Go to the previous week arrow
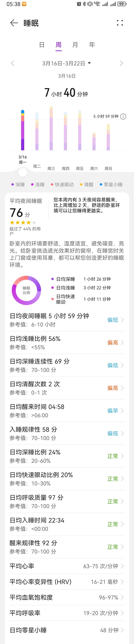The height and width of the screenshot is (644, 134). coord(13,63)
